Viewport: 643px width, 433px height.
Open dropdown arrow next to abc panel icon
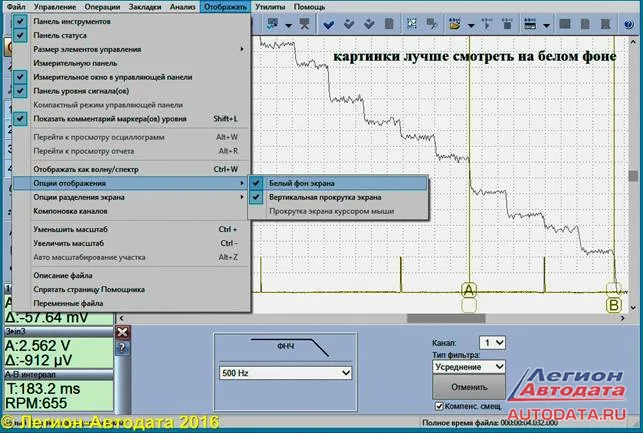pyautogui.click(x=546, y=25)
